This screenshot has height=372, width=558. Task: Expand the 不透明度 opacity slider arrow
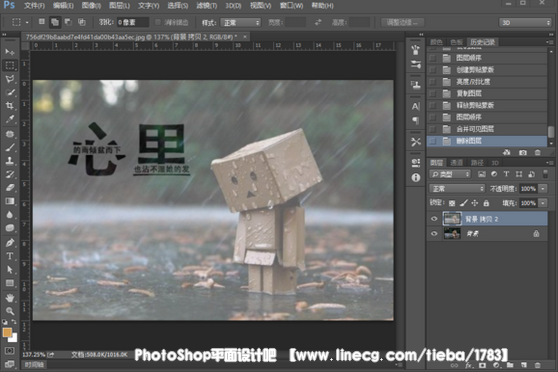[543, 189]
